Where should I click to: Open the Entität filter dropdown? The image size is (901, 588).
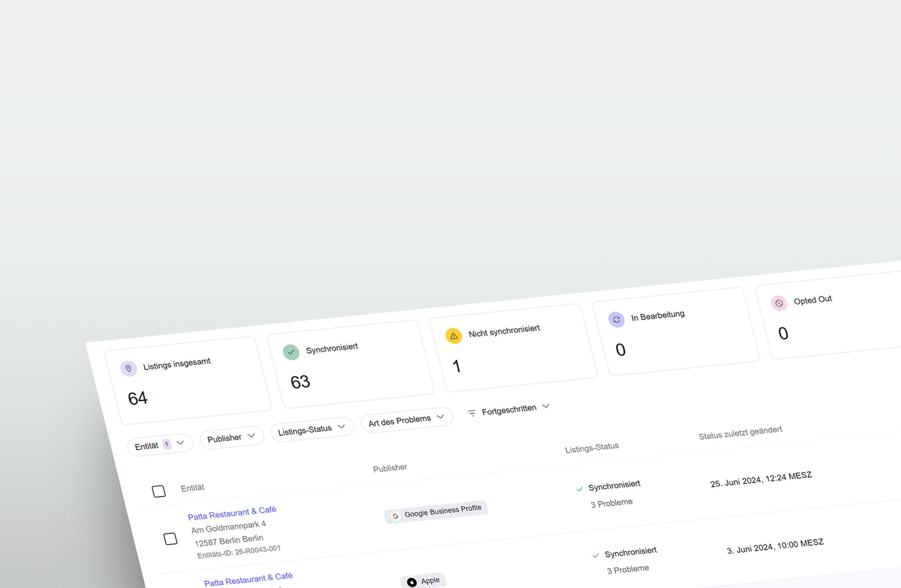pyautogui.click(x=160, y=445)
